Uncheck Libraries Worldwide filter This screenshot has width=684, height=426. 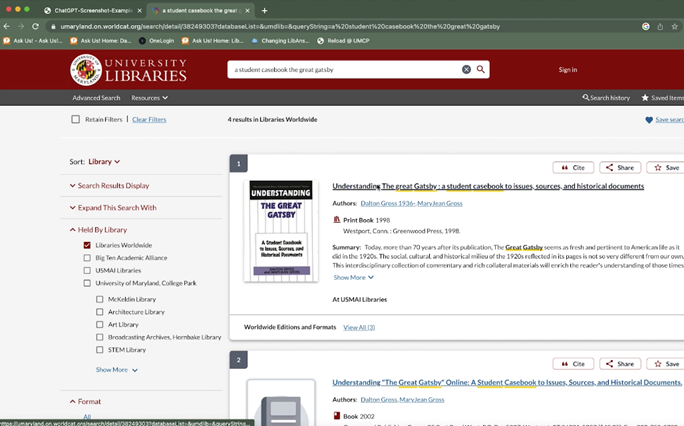87,245
